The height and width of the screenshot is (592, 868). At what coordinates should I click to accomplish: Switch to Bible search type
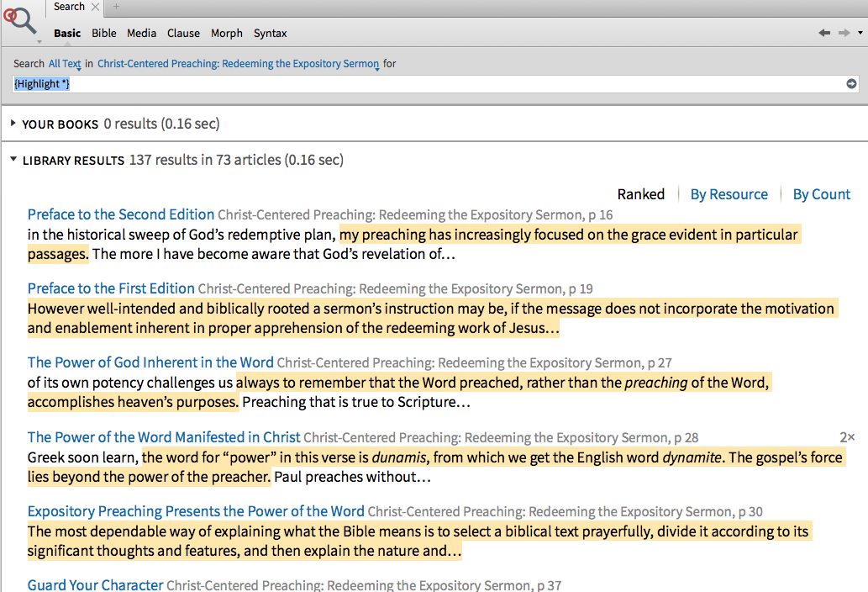click(x=104, y=34)
